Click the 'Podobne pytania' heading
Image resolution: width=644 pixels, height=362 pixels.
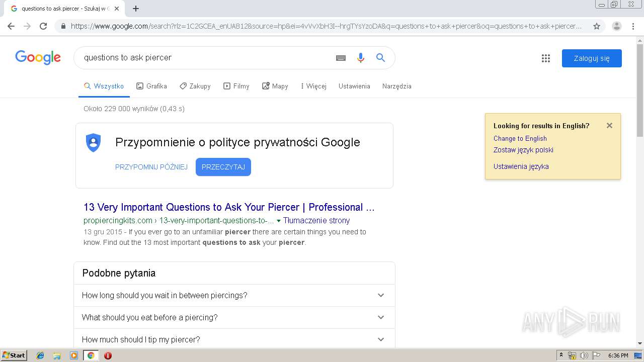click(119, 273)
